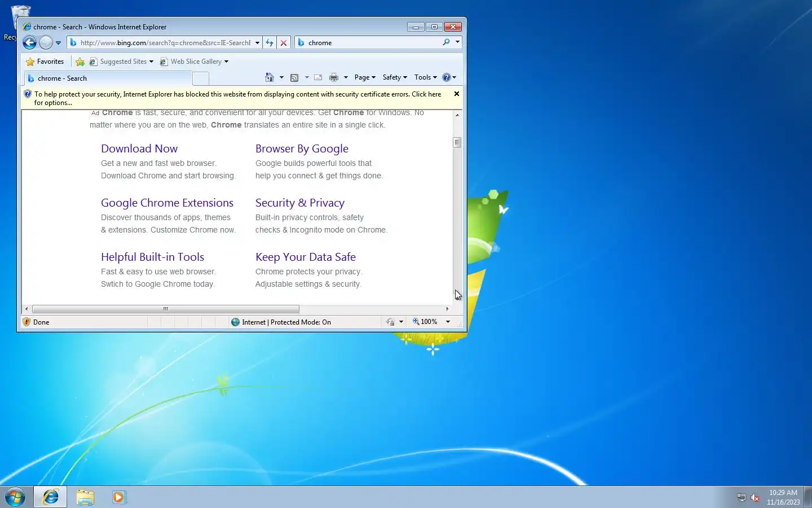Open the Safety menu
Screen dimensions: 812x508
(x=395, y=77)
